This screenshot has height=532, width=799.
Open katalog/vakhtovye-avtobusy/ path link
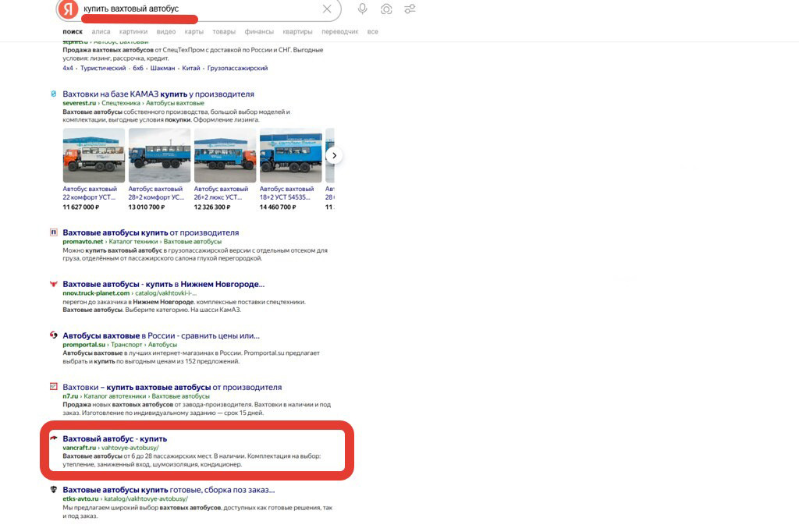(146, 499)
